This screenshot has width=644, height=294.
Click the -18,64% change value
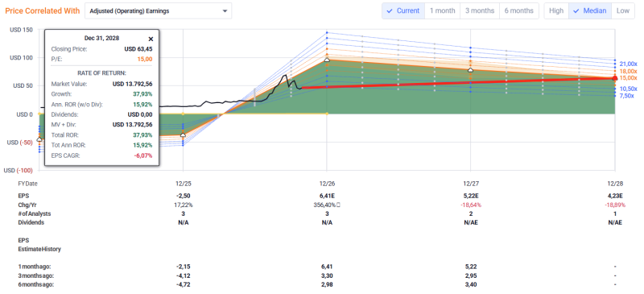coord(471,205)
